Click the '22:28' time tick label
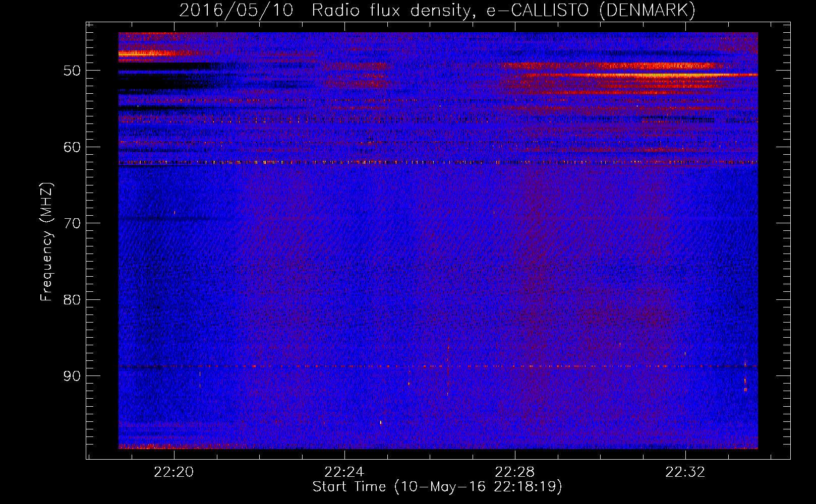This screenshot has height=504, width=816. point(515,472)
